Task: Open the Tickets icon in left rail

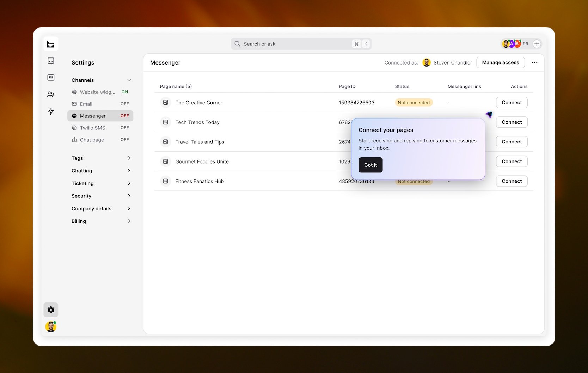Action: click(51, 78)
